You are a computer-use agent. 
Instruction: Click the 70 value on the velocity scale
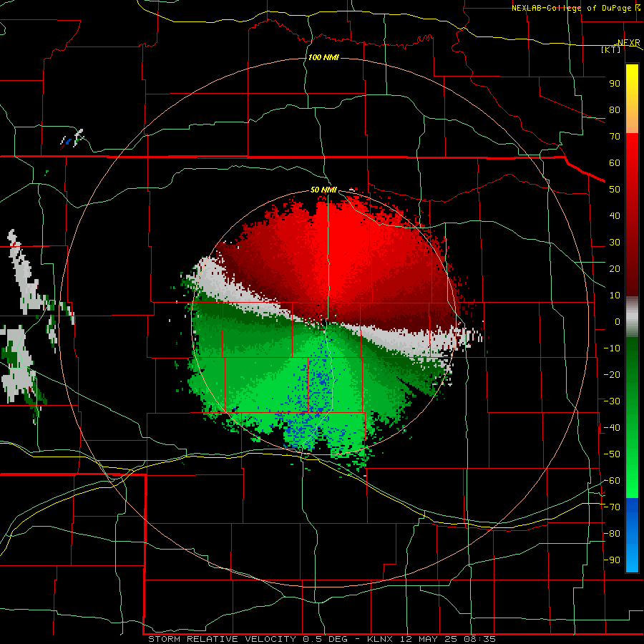(x=615, y=137)
